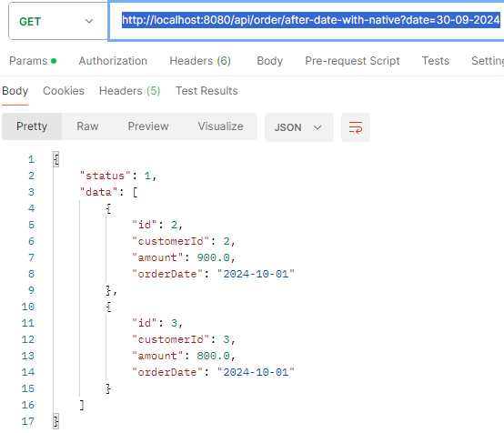This screenshot has height=433, width=504.
Task: Open the partially visible Settings tab
Action: [x=488, y=61]
